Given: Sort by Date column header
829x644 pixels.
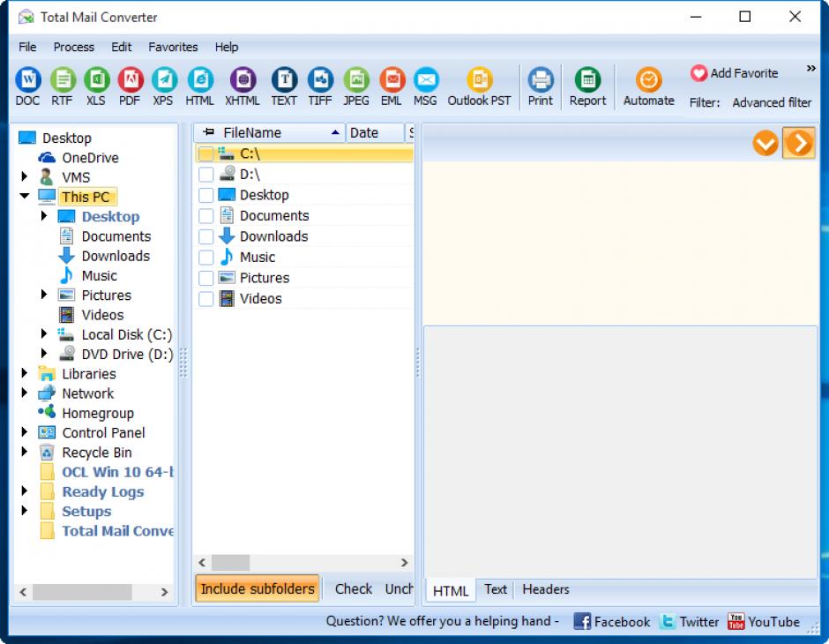Looking at the screenshot, I should pos(374,132).
